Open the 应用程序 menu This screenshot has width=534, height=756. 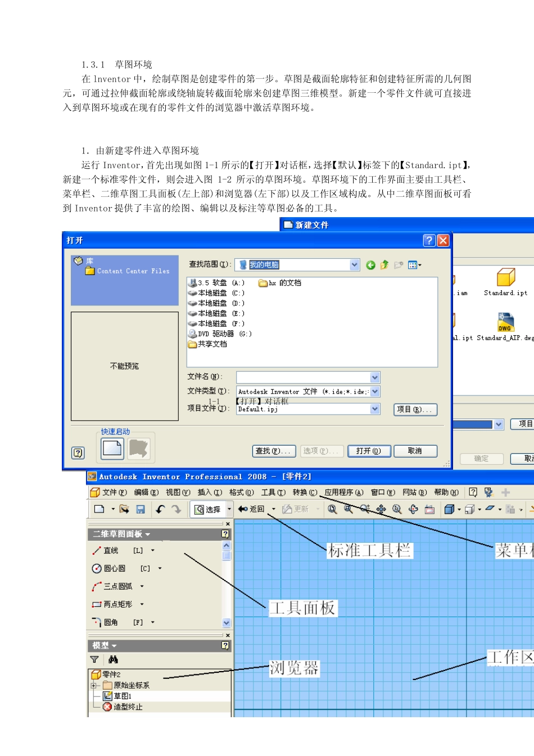(x=344, y=492)
